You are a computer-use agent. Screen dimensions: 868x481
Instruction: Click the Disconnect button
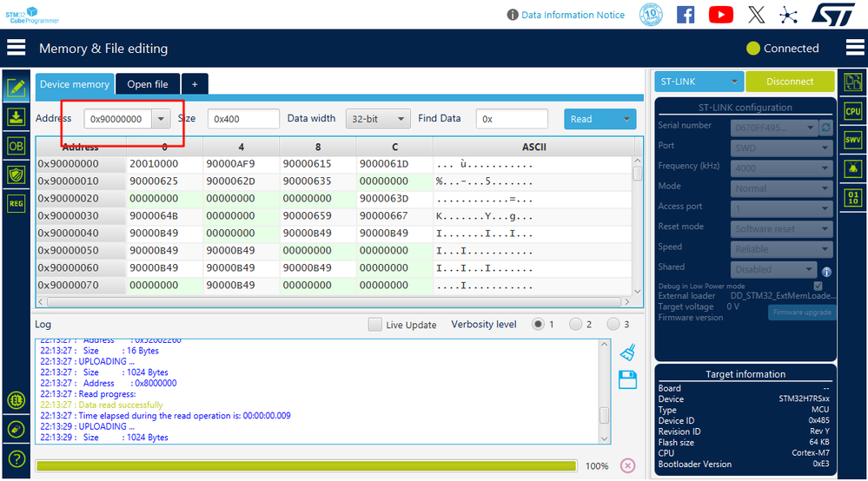(790, 82)
